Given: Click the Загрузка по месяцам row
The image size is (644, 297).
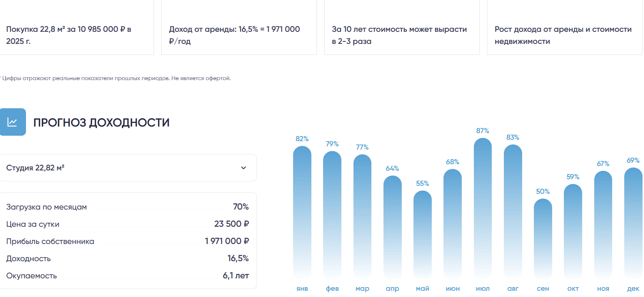Looking at the screenshot, I should click(127, 207).
